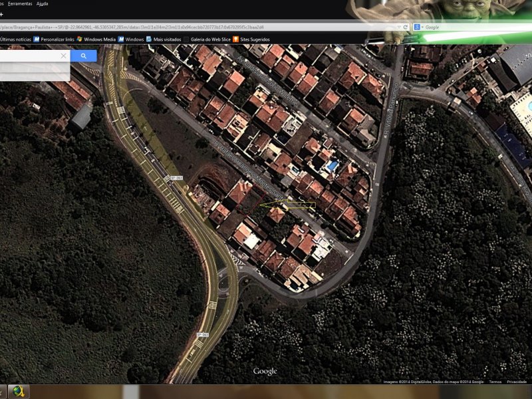The width and height of the screenshot is (532, 399).
Task: Open Personalizar links bookmark
Action: click(x=54, y=39)
